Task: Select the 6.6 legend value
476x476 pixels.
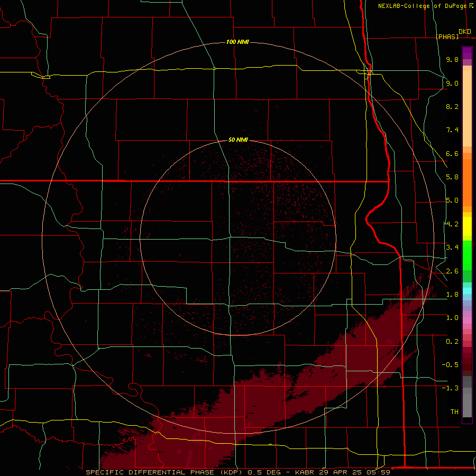Action: 452,153
